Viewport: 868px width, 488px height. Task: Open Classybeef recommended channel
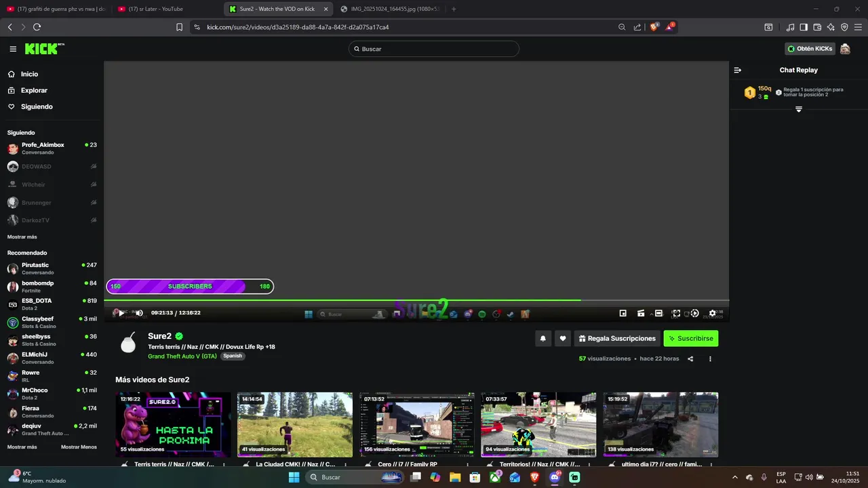tap(52, 322)
